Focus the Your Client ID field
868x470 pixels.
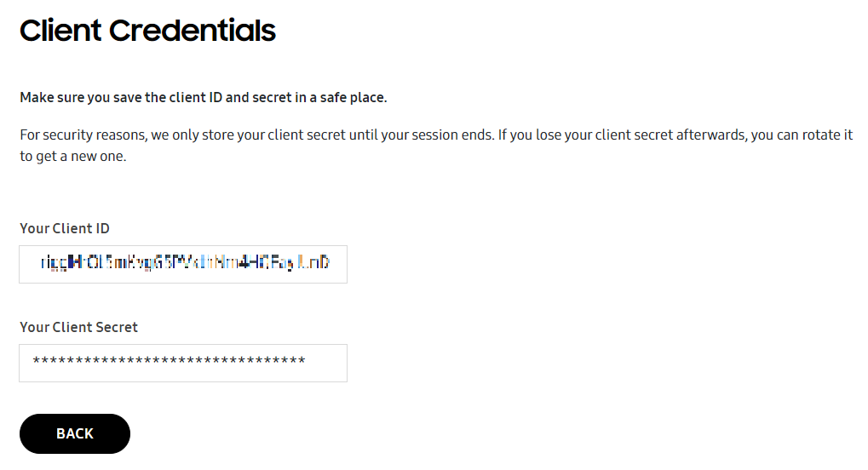tap(182, 264)
